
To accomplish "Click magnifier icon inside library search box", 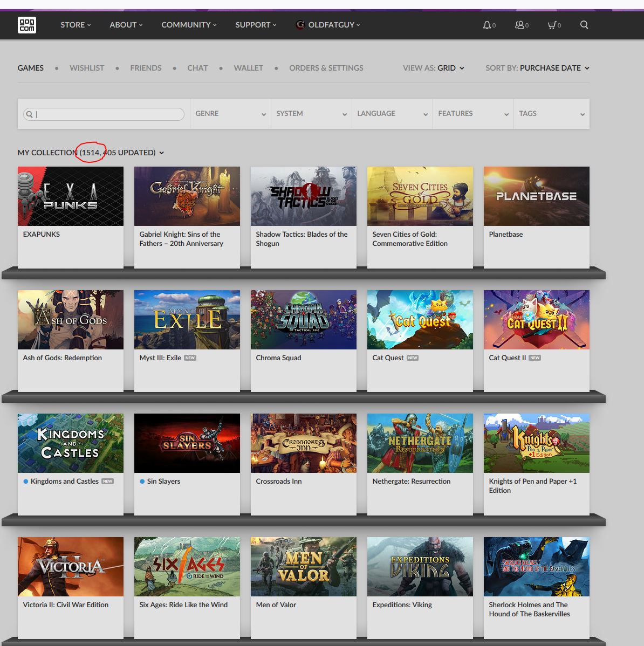I will click(29, 114).
